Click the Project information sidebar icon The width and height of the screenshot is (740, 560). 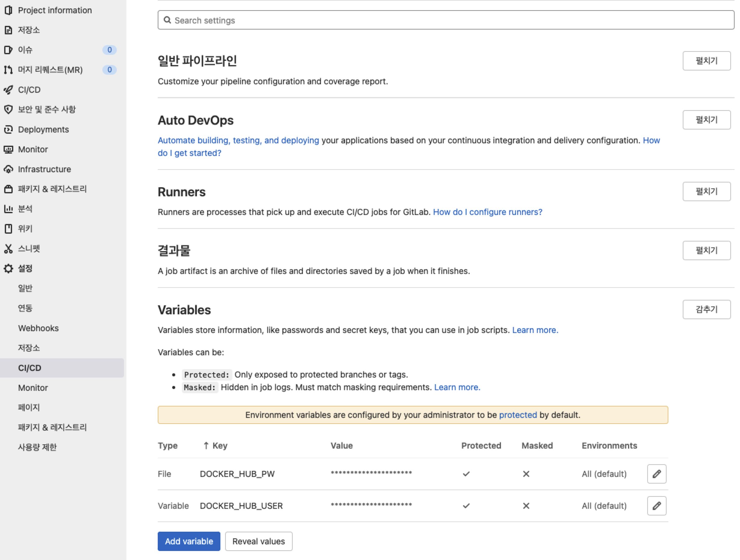click(8, 10)
